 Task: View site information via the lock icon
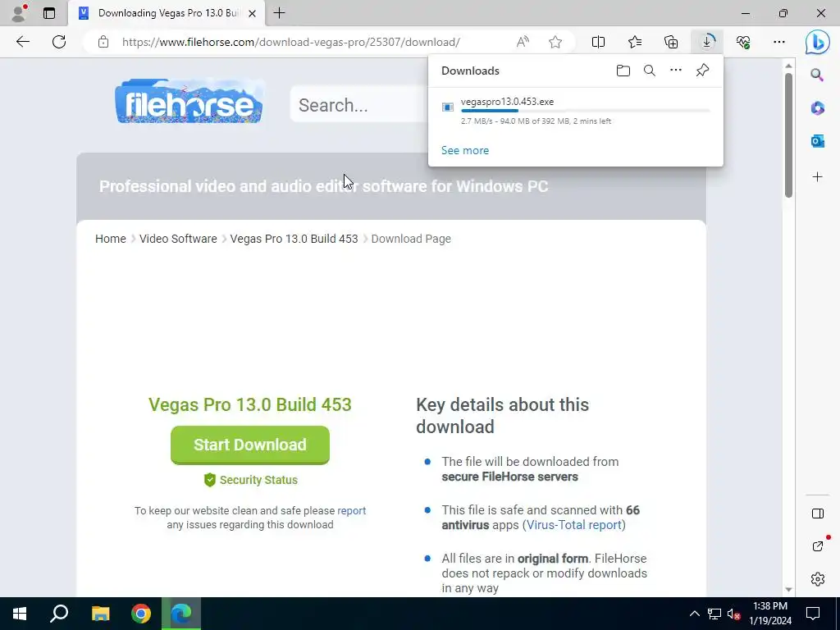103,42
